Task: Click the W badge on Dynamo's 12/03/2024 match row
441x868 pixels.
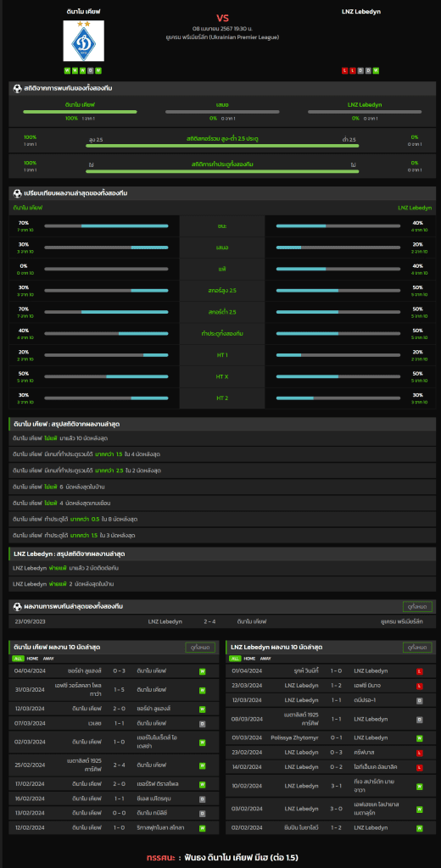Action: pos(202,709)
